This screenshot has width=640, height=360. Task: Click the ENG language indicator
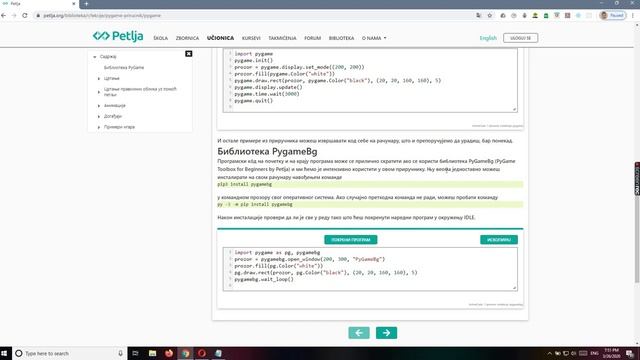point(594,353)
